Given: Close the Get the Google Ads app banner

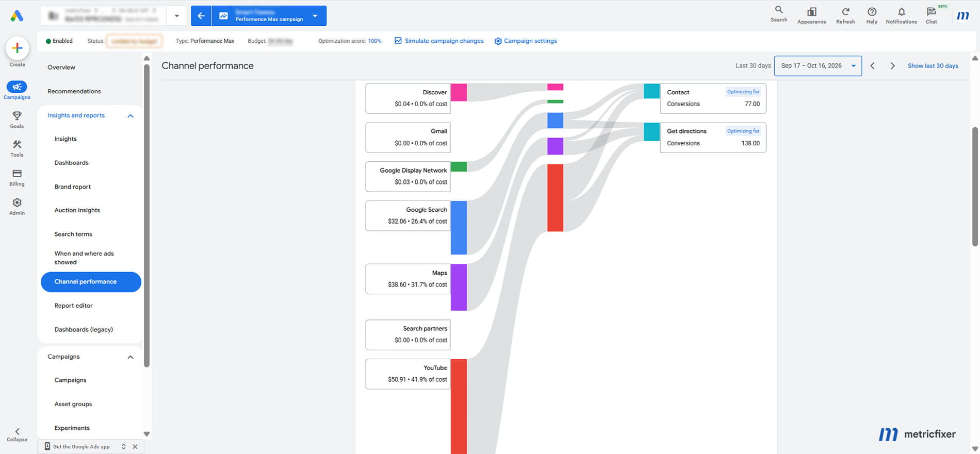Looking at the screenshot, I should point(135,447).
